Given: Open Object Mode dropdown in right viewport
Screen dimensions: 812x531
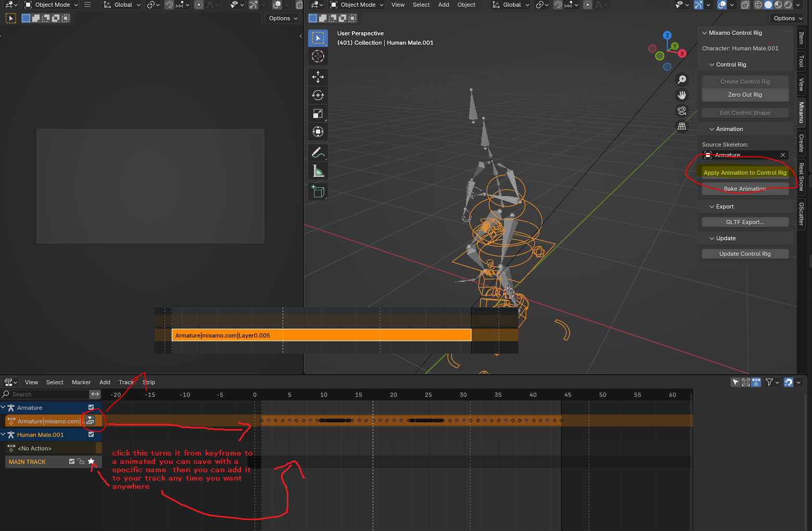Looking at the screenshot, I should coord(357,5).
